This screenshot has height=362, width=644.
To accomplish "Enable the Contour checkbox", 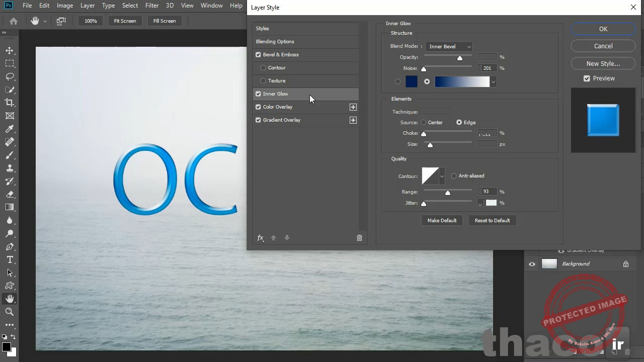I will [263, 68].
